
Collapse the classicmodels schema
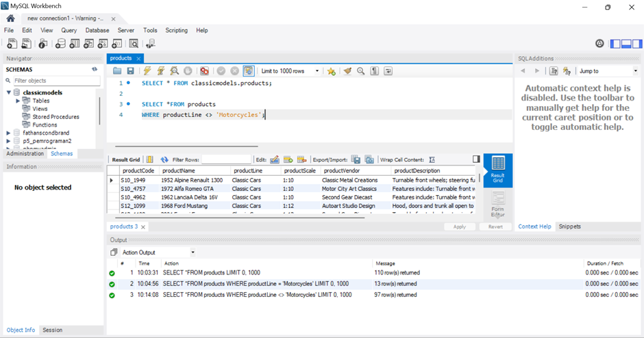coord(9,92)
